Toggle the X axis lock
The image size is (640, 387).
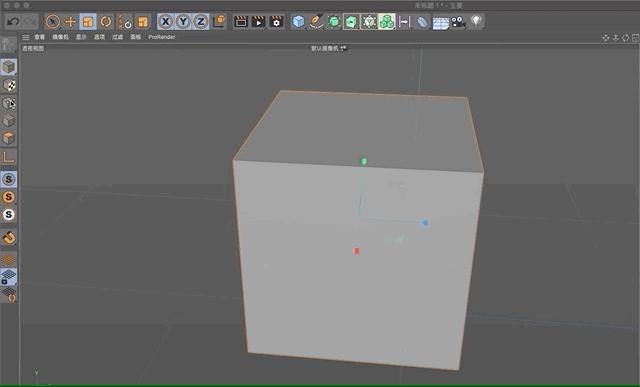click(165, 22)
